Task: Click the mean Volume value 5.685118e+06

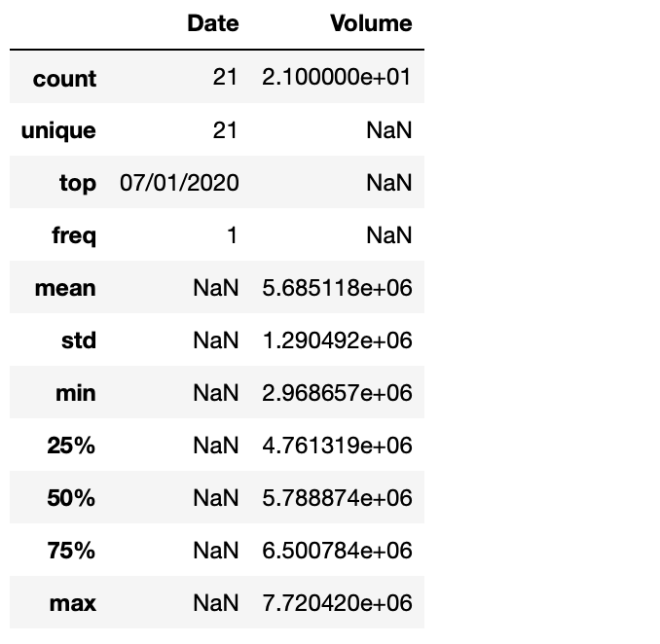Action: click(337, 289)
